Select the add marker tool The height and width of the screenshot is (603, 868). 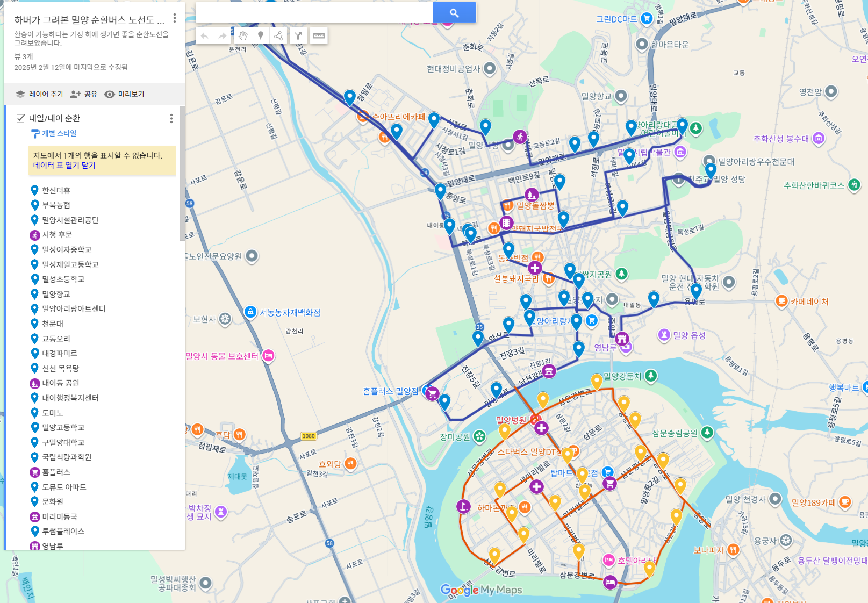click(x=261, y=36)
